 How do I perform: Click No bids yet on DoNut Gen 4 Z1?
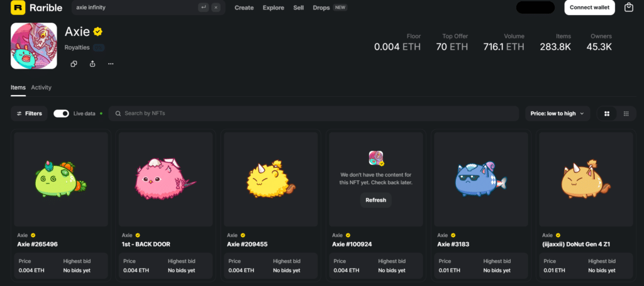pyautogui.click(x=602, y=270)
